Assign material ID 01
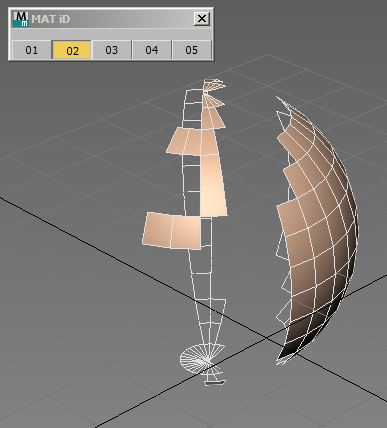The width and height of the screenshot is (387, 428). [x=32, y=50]
